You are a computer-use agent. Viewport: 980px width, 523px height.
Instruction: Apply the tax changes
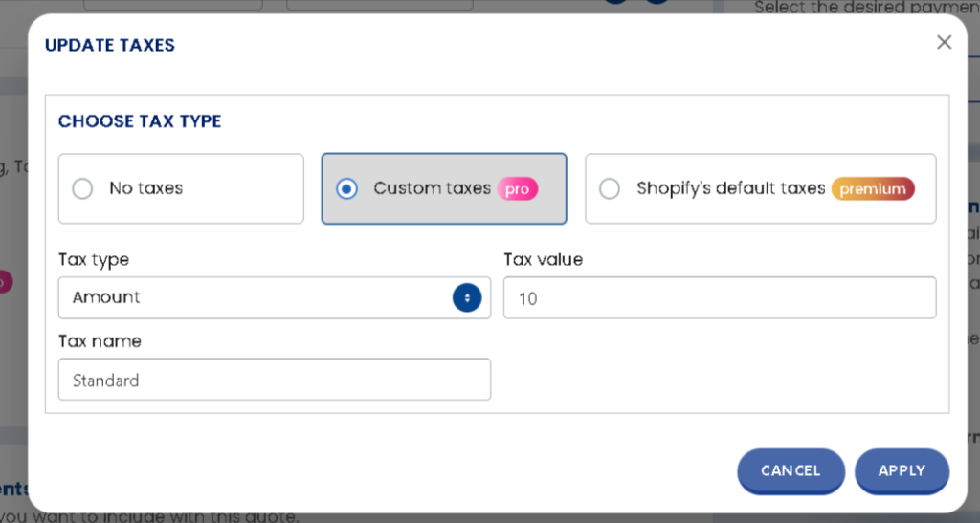[902, 470]
